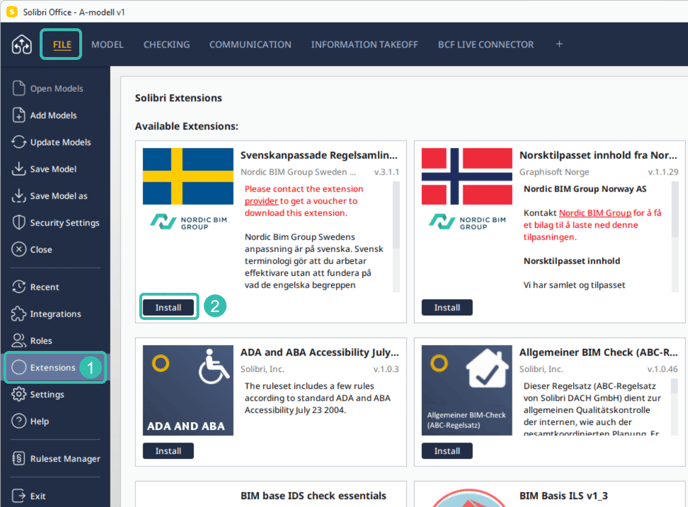688x507 pixels.
Task: Click the Save Model download icon
Action: point(18,169)
